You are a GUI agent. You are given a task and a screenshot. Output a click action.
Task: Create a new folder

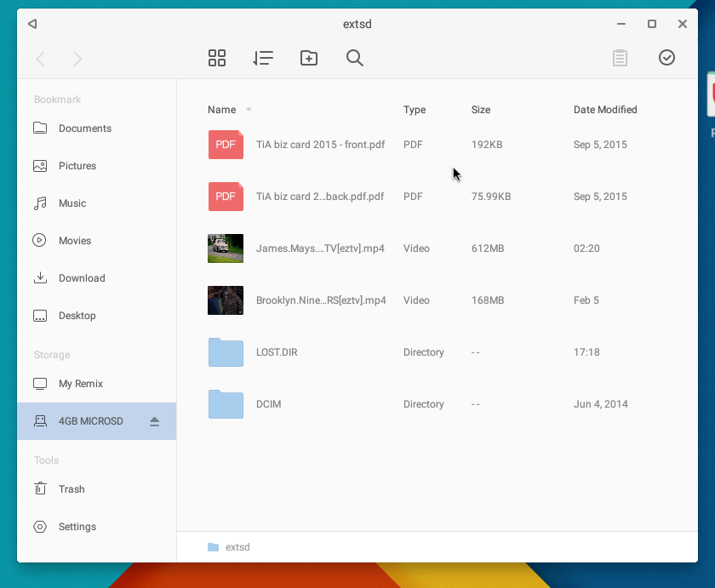[x=309, y=58]
